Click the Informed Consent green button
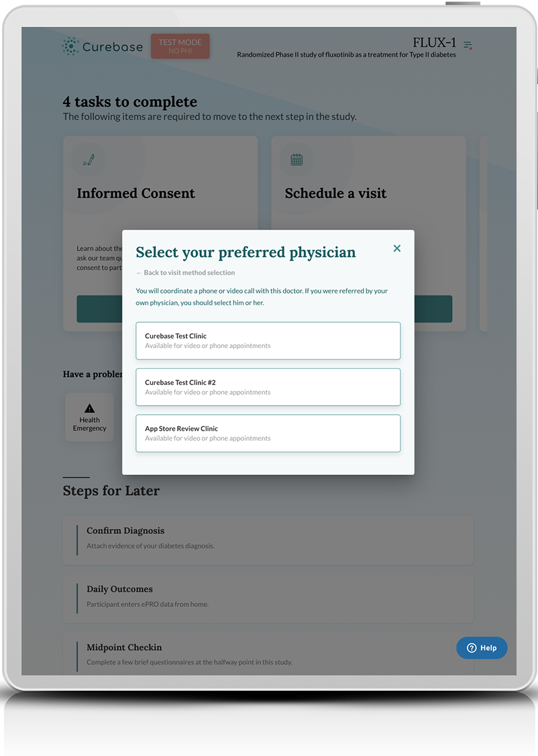The width and height of the screenshot is (538, 756). click(99, 309)
